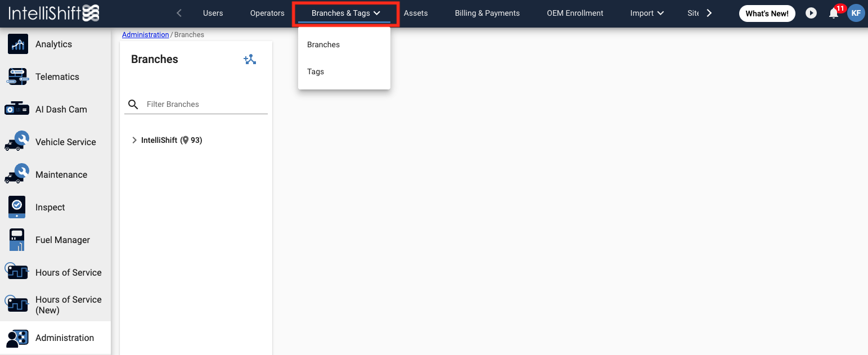
Task: Open the Vehicle Service truck icon
Action: [x=17, y=141]
